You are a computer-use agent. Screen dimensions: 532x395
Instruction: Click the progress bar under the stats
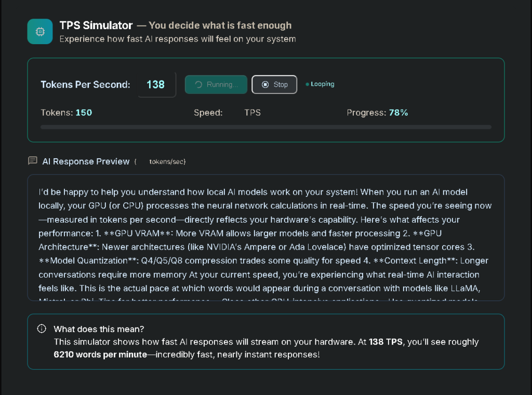point(265,127)
